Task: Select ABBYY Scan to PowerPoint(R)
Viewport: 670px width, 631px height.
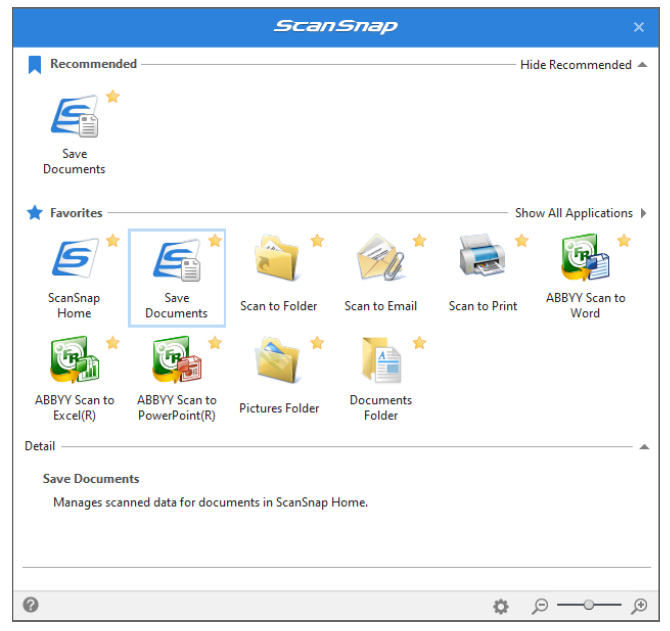Action: (176, 379)
